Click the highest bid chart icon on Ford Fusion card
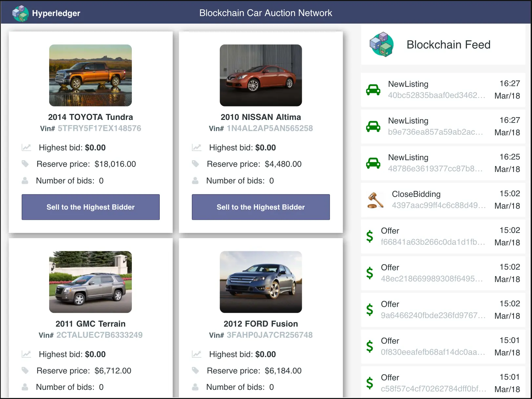 tap(196, 354)
